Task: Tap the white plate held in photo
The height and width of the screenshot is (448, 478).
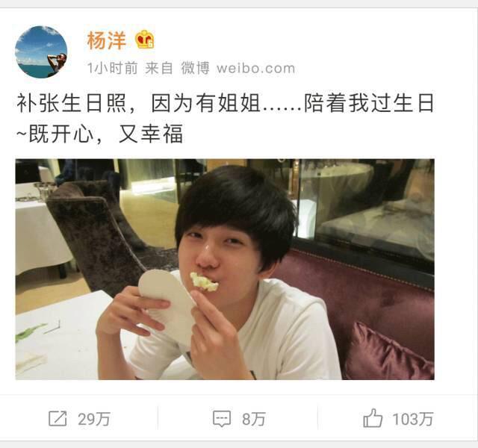Action: [167, 306]
